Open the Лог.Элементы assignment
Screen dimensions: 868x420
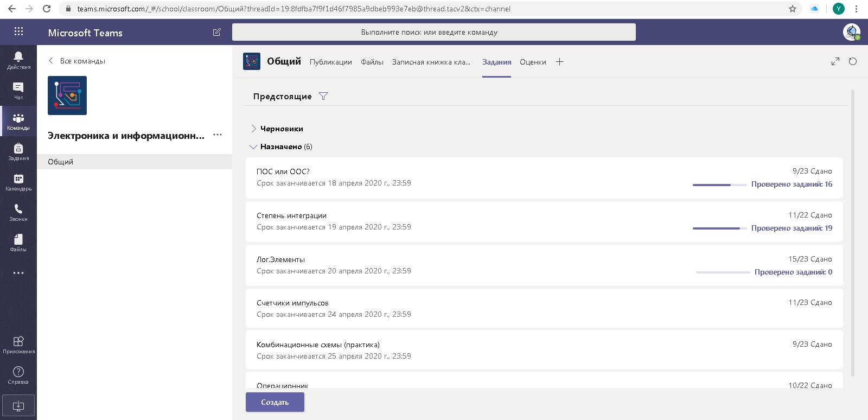(x=544, y=265)
